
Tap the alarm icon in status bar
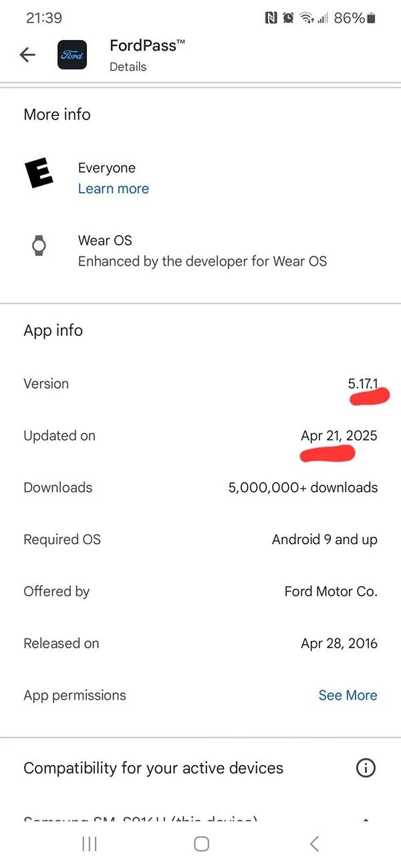pyautogui.click(x=288, y=18)
